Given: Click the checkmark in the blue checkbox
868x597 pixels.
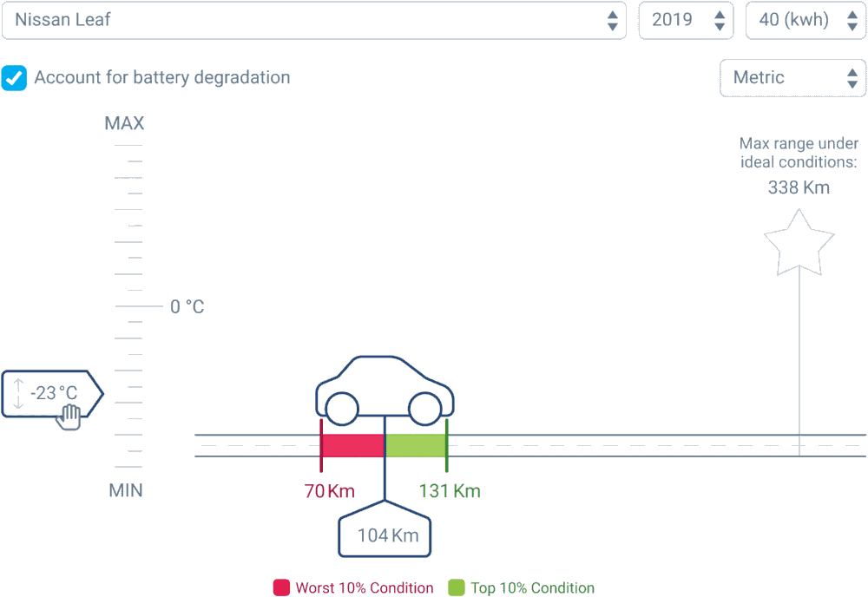Looking at the screenshot, I should point(14,78).
